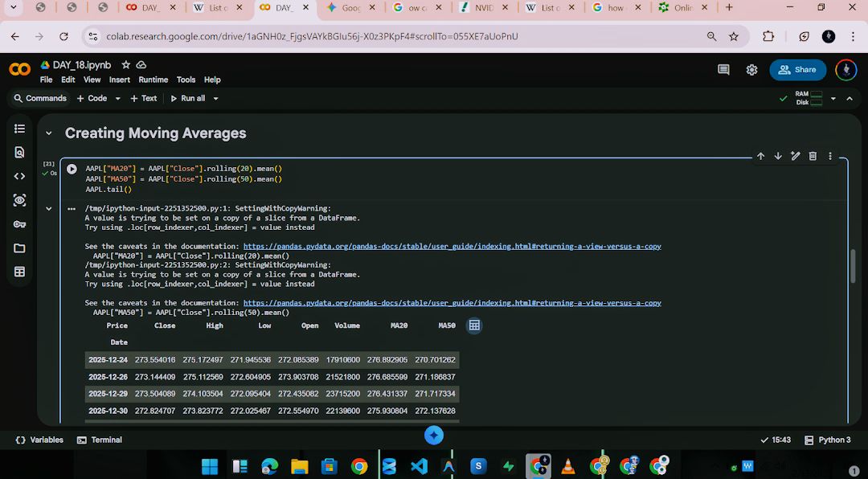This screenshot has width=868, height=479.
Task: Open the Commands palette button
Action: click(x=40, y=99)
